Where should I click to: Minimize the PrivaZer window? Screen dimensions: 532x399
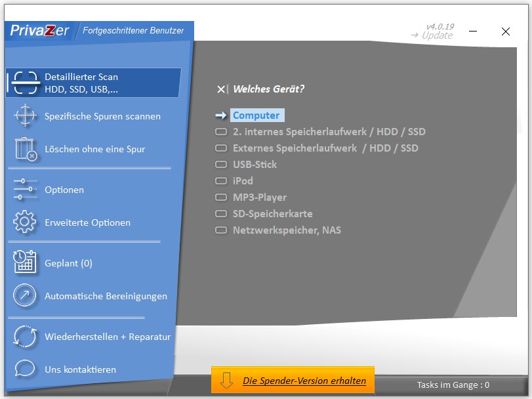[472, 31]
